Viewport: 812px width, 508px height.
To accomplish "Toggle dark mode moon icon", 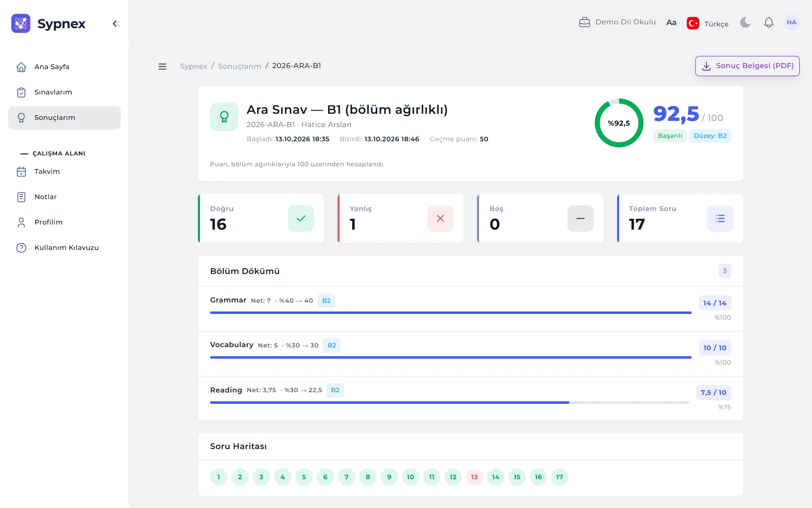I will tap(745, 23).
